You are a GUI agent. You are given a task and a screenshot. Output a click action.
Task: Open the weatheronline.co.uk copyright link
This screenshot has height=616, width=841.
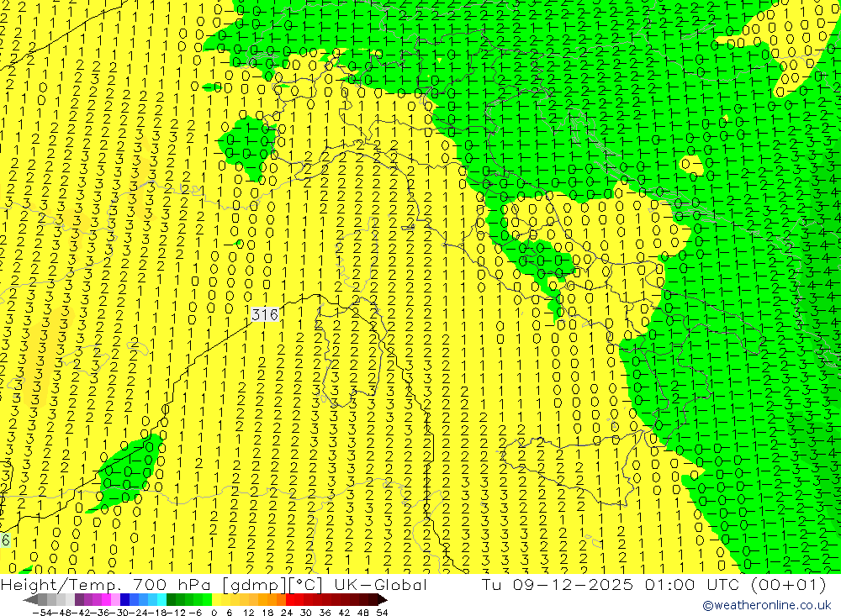(x=767, y=605)
